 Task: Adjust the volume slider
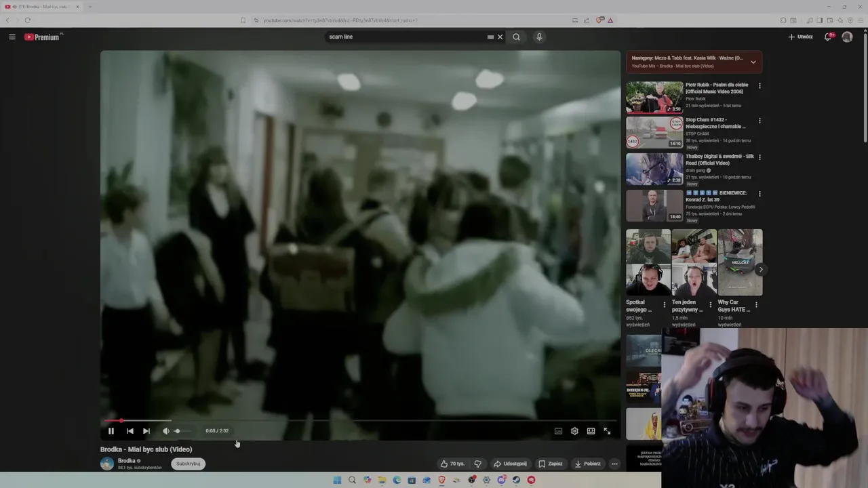pos(182,431)
